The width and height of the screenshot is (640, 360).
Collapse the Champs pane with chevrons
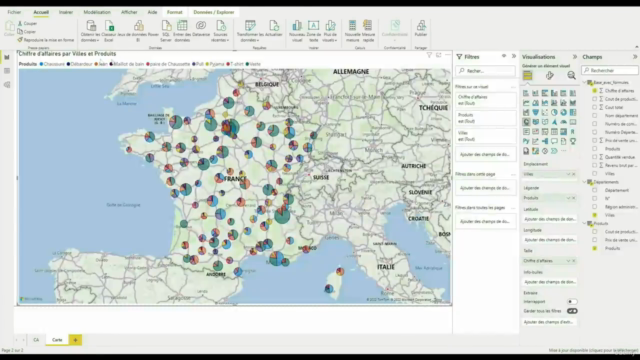coord(635,57)
